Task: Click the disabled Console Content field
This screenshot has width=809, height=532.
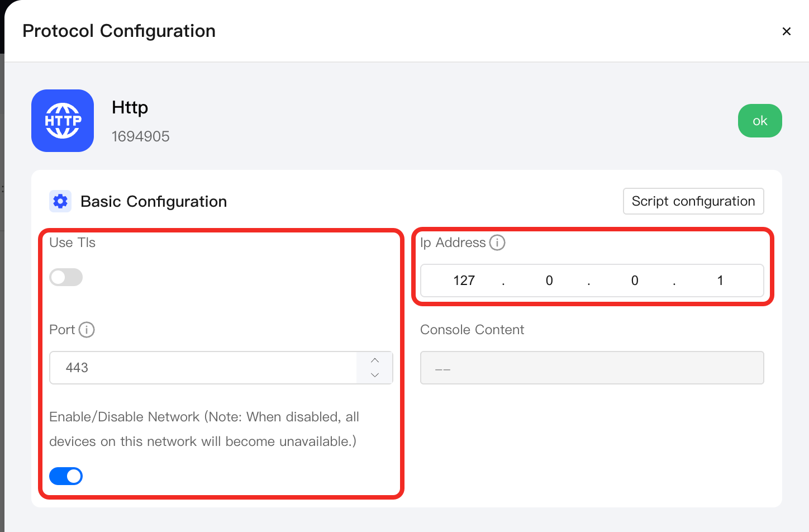Action: coord(592,368)
